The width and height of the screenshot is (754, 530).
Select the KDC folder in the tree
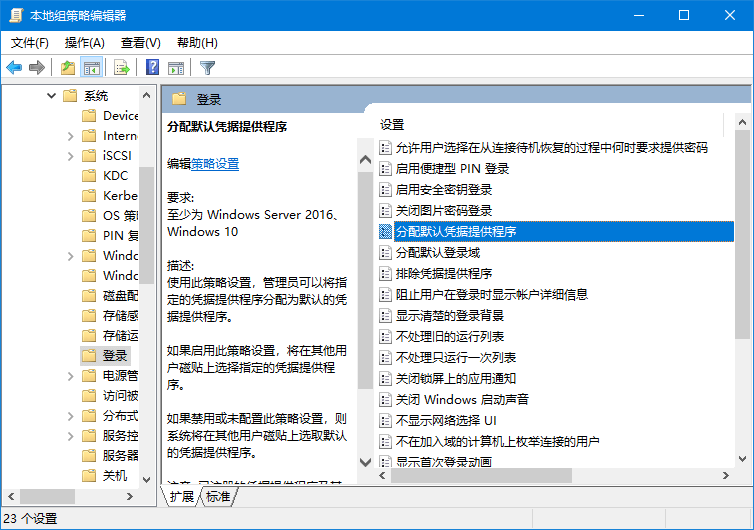(115, 176)
